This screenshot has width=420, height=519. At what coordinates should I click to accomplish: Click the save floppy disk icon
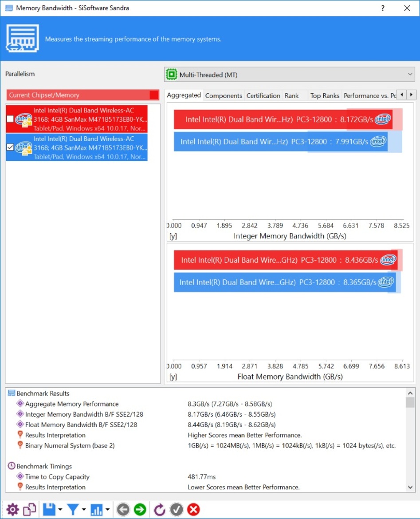coord(49,509)
